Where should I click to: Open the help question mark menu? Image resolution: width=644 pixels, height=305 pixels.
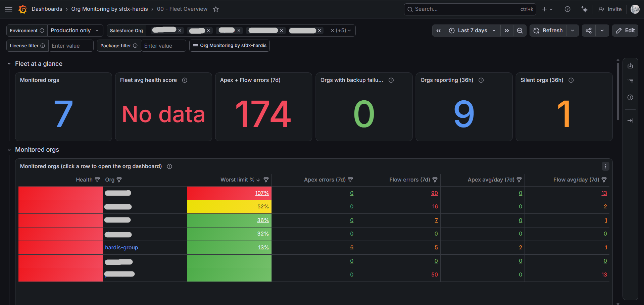pyautogui.click(x=567, y=9)
